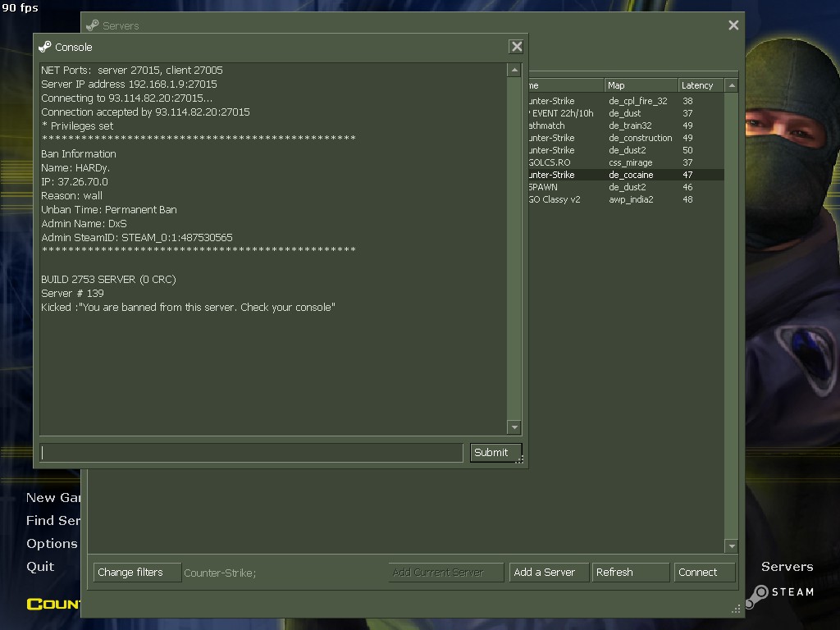Select the de_dust2 row with latency 50
The image size is (840, 630).
tap(626, 150)
